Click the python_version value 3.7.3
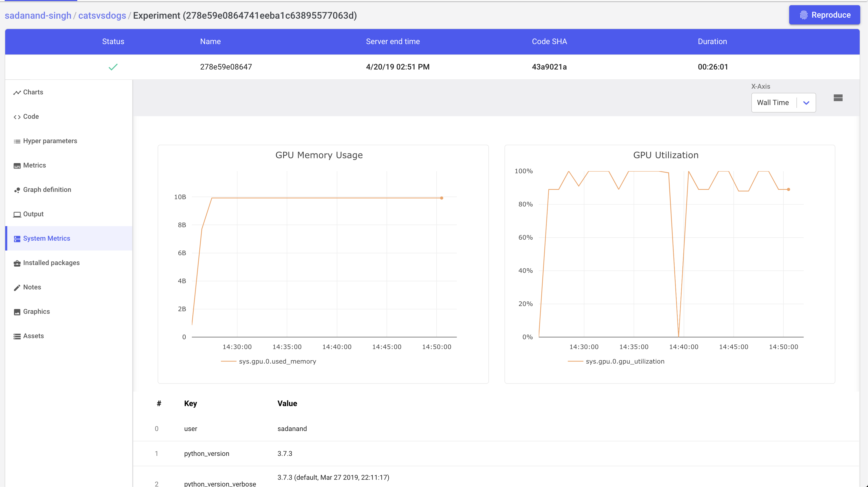868x487 pixels. coord(285,454)
